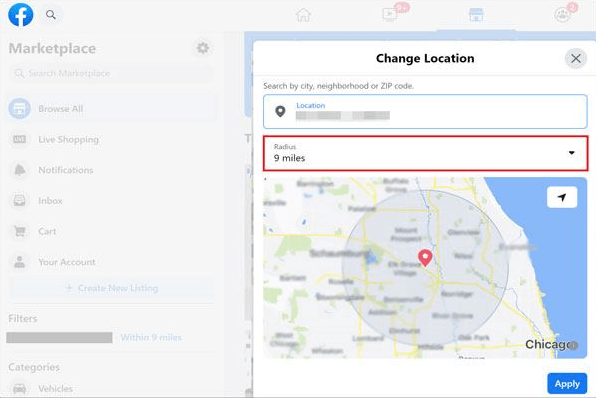Open the Groups tab icon
The height and width of the screenshot is (398, 596).
point(562,15)
